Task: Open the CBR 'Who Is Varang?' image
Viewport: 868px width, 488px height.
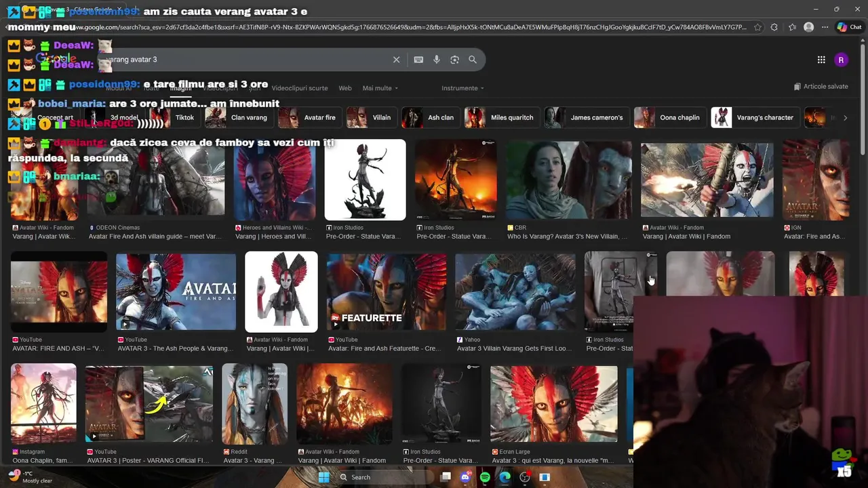Action: (x=569, y=180)
